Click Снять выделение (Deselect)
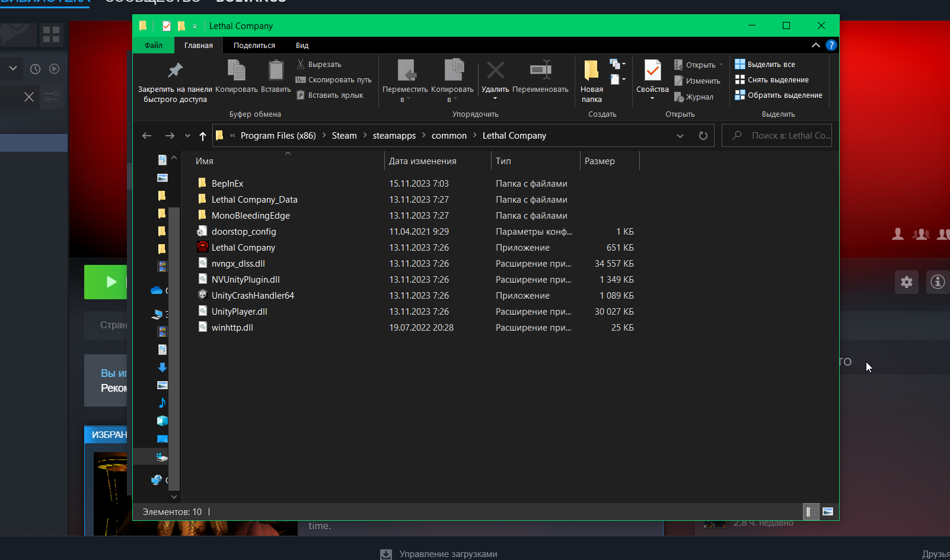The height and width of the screenshot is (560, 950). click(x=772, y=80)
